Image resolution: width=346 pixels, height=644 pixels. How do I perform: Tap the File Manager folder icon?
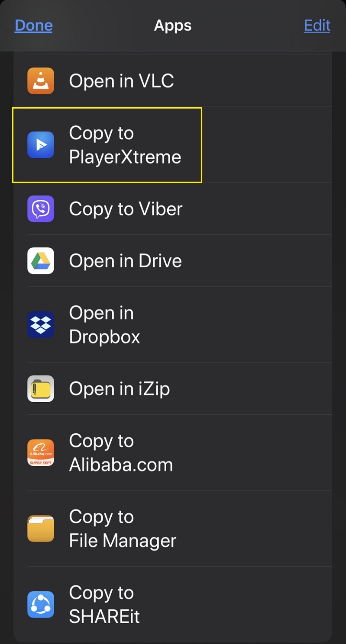(40, 528)
